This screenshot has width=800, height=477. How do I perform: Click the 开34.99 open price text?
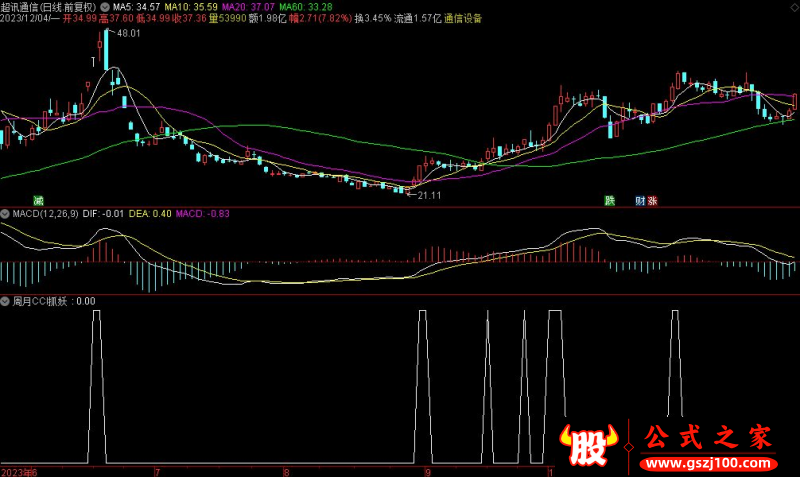tap(80, 18)
